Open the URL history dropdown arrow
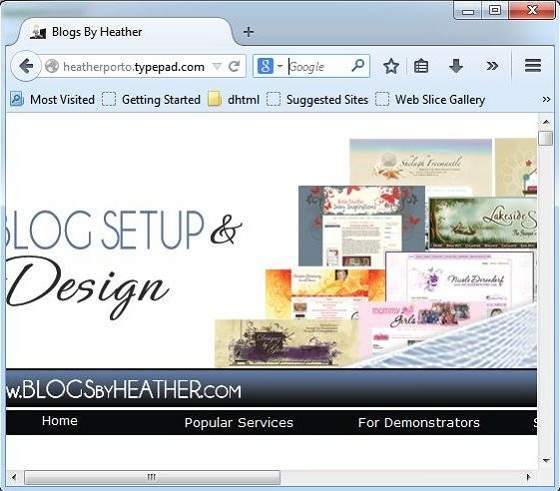This screenshot has width=560, height=491. pos(216,66)
